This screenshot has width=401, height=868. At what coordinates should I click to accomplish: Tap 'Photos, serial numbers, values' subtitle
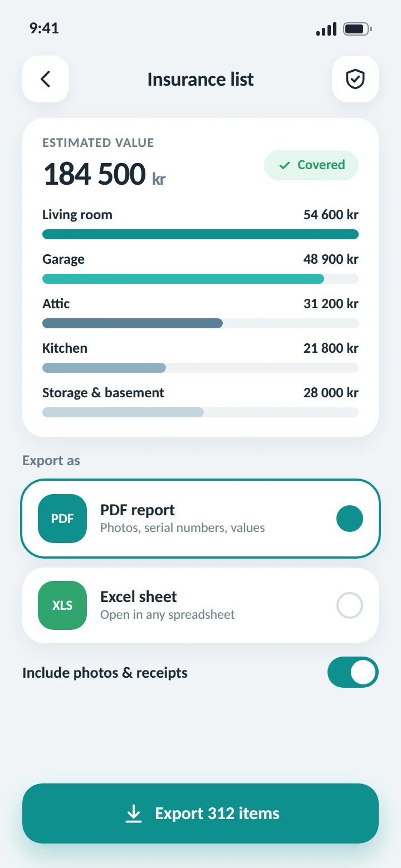click(x=183, y=527)
